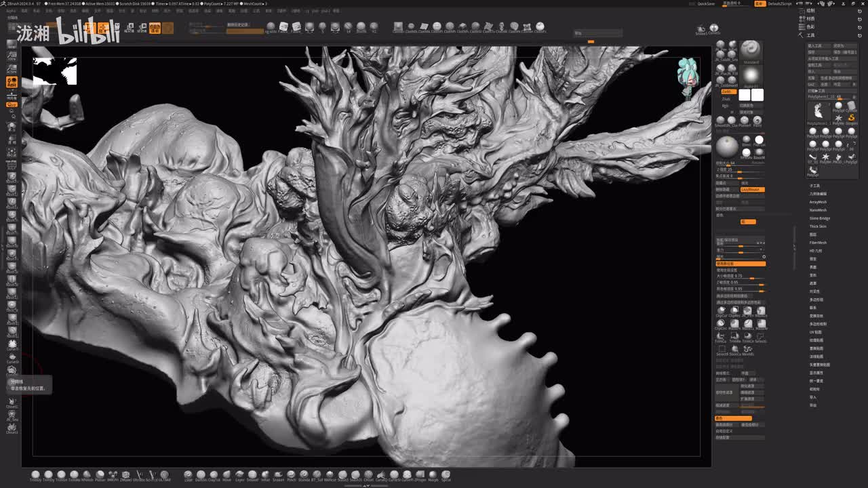Screen dimensions: 868x488
Task: Open the Alpha texture selector
Action: click(751, 75)
